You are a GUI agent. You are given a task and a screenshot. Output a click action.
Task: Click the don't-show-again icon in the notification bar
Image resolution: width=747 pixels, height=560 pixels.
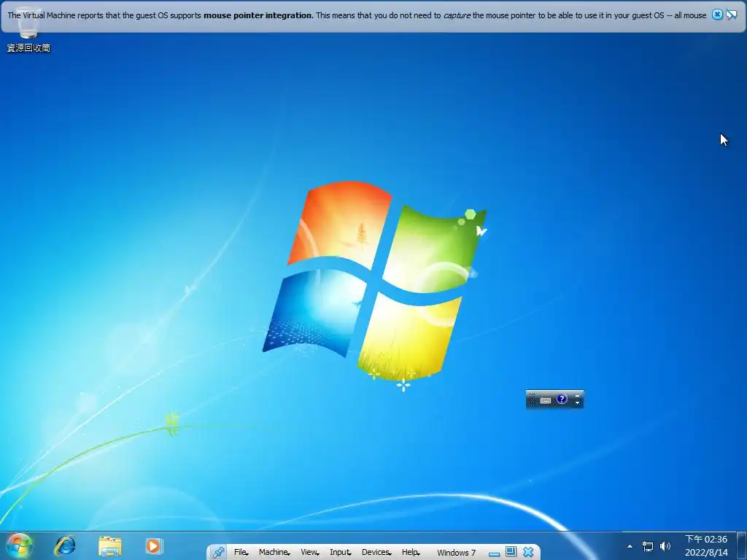pyautogui.click(x=731, y=15)
